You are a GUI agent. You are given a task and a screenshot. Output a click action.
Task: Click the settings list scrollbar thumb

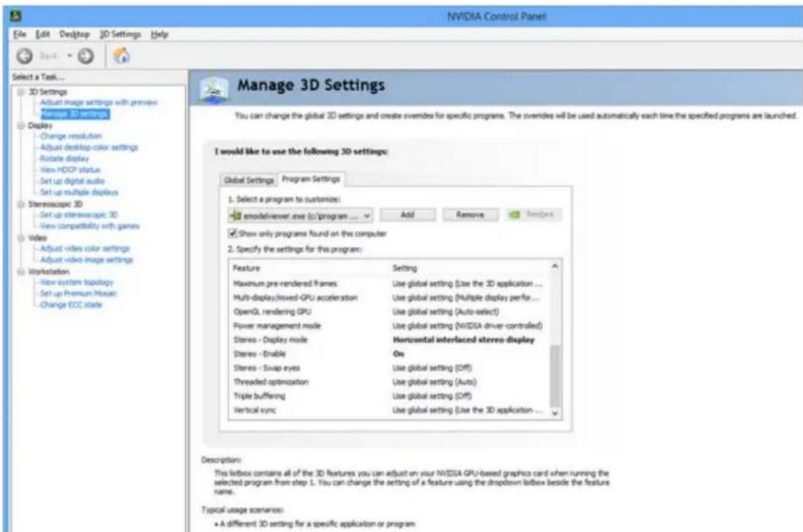(555, 376)
